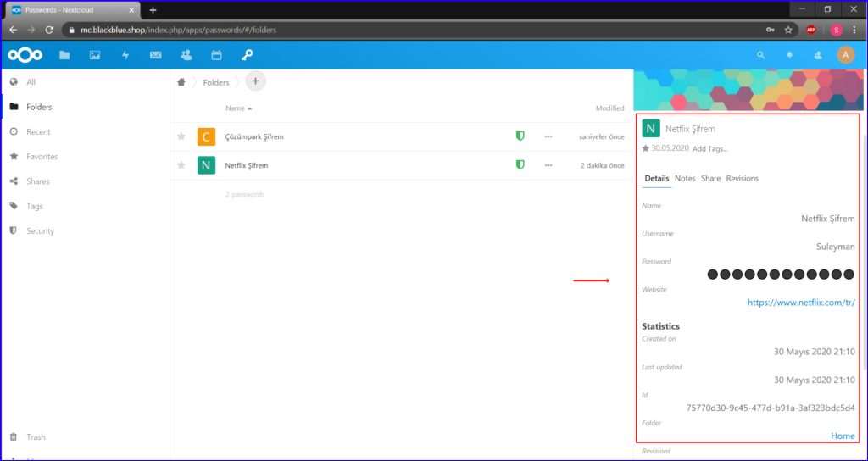This screenshot has width=868, height=461.
Task: Open Recent passwords in sidebar
Action: (37, 131)
